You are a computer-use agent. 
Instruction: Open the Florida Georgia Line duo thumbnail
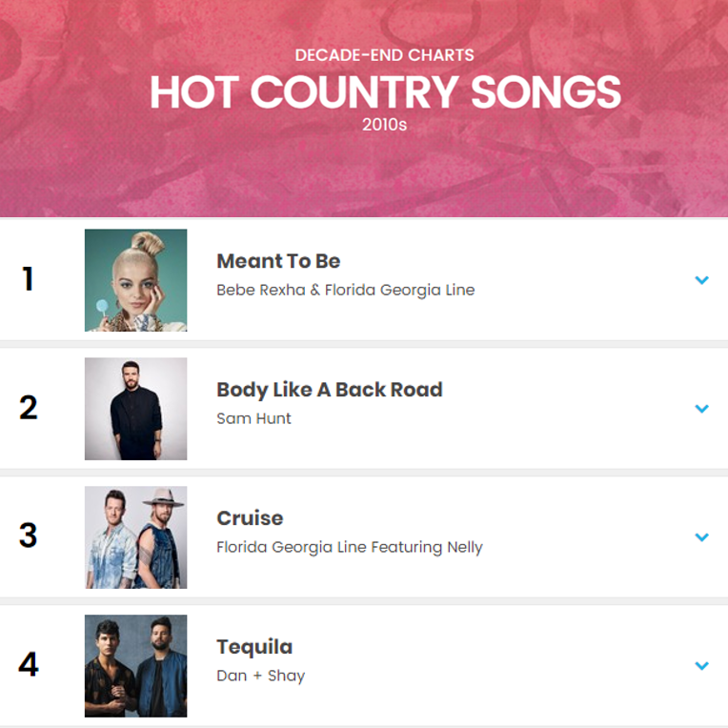(135, 537)
